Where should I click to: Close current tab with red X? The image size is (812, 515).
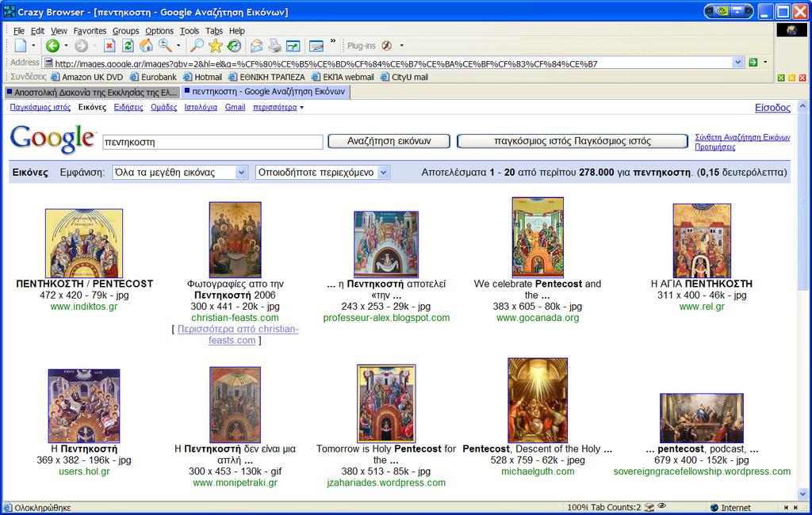click(x=802, y=78)
